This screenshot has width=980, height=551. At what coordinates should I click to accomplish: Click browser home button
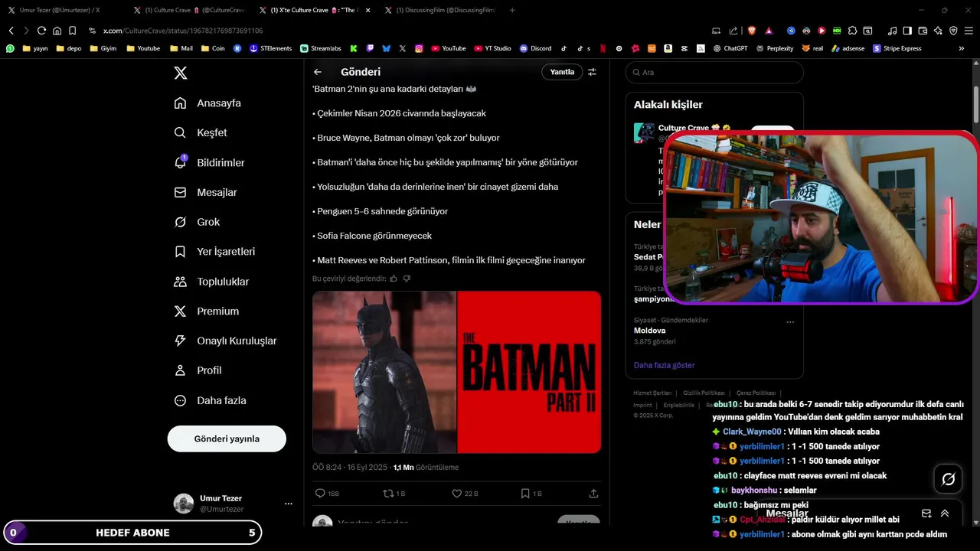point(57,31)
